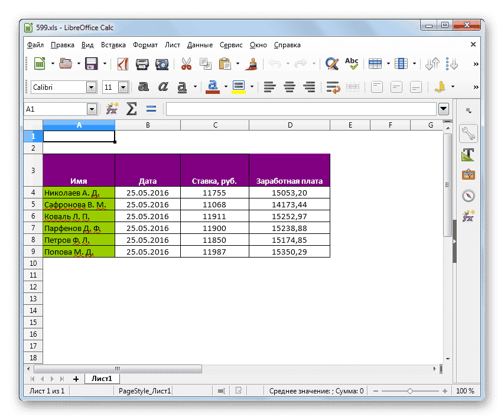504x420 pixels.
Task: Select the Clone Formatting paintbrush
Action: (251, 64)
